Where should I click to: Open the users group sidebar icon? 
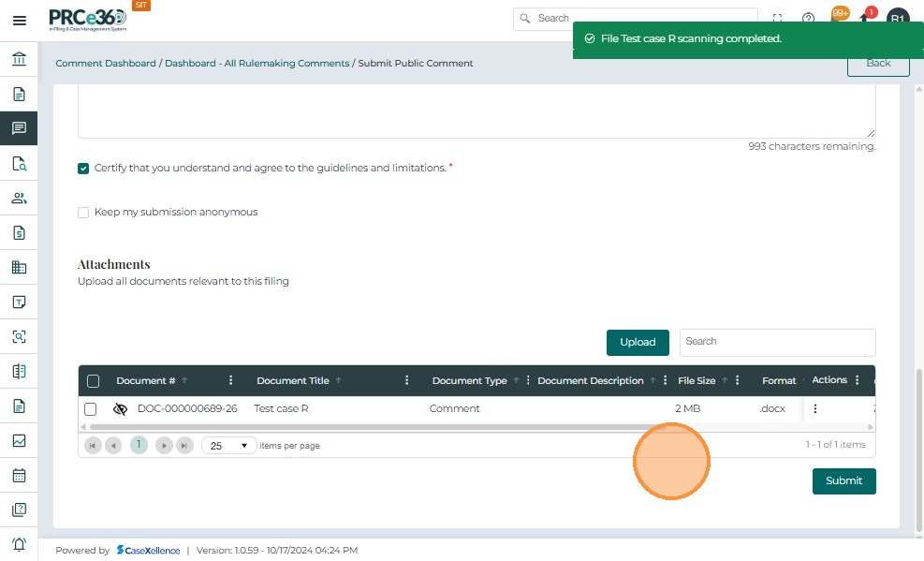pos(19,198)
